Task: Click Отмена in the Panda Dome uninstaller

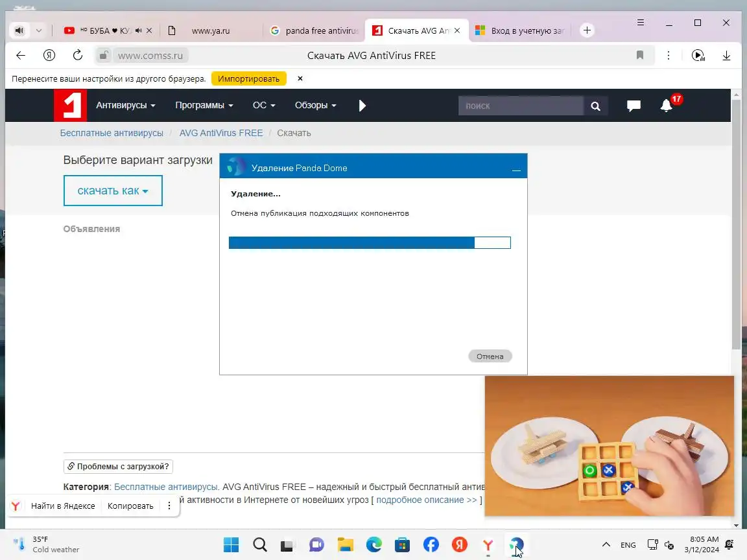Action: [490, 356]
